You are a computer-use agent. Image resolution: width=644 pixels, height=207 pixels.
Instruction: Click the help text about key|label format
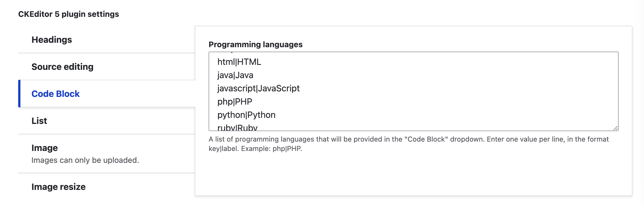[x=409, y=144]
